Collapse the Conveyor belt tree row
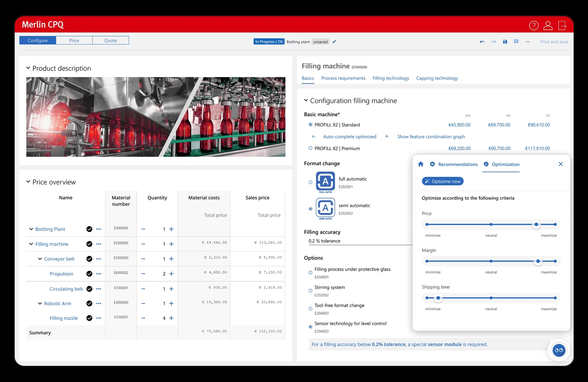Image resolution: width=588 pixels, height=382 pixels. click(40, 259)
